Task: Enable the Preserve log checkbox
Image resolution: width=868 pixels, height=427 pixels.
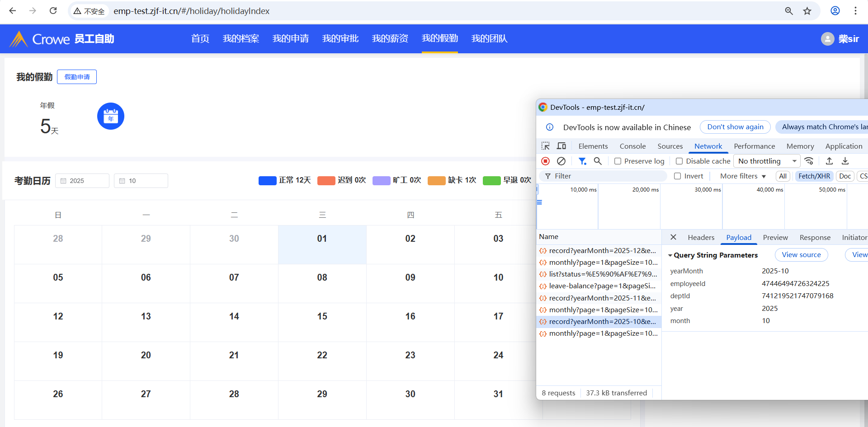Action: click(x=618, y=161)
